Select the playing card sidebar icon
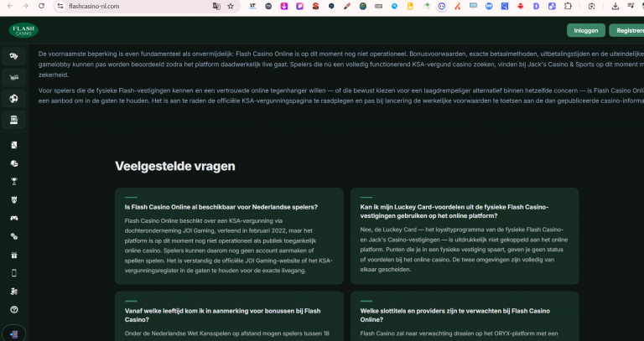This screenshot has width=644, height=341. coord(14,145)
